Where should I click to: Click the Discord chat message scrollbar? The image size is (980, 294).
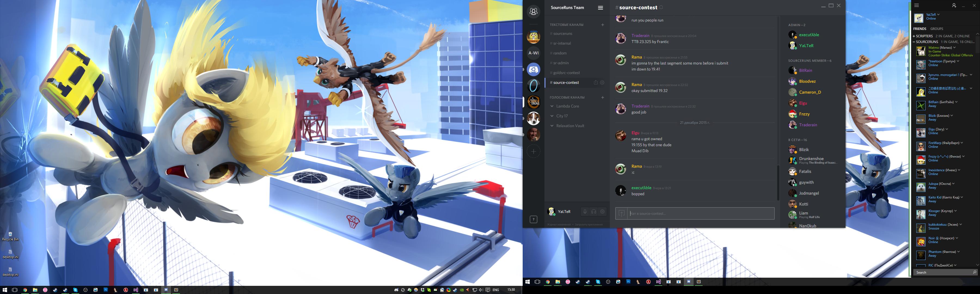778,183
